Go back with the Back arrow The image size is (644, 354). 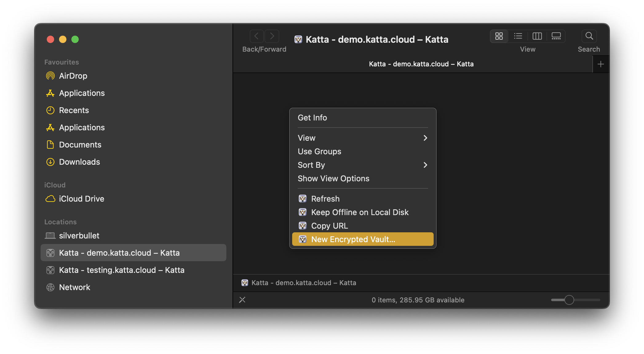[x=256, y=36]
